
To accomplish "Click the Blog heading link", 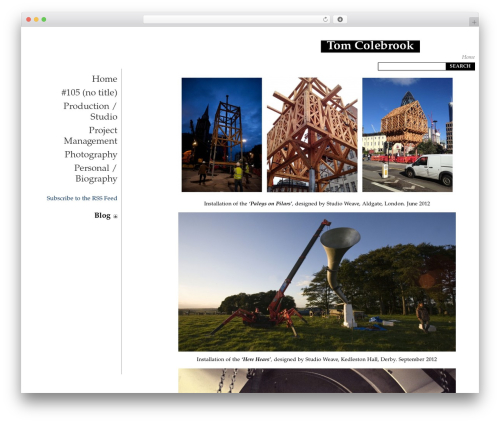I will pyautogui.click(x=102, y=215).
